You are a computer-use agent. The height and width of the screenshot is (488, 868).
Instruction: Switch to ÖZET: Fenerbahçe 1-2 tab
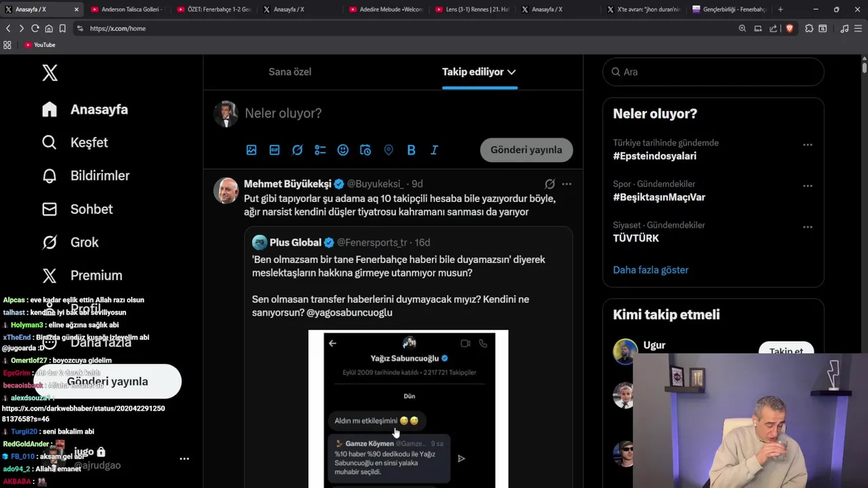[214, 9]
